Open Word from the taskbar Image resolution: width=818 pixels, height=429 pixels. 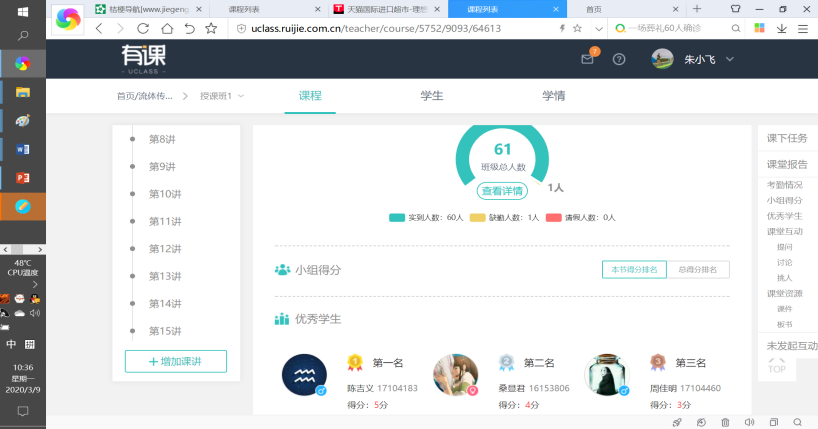[22, 149]
